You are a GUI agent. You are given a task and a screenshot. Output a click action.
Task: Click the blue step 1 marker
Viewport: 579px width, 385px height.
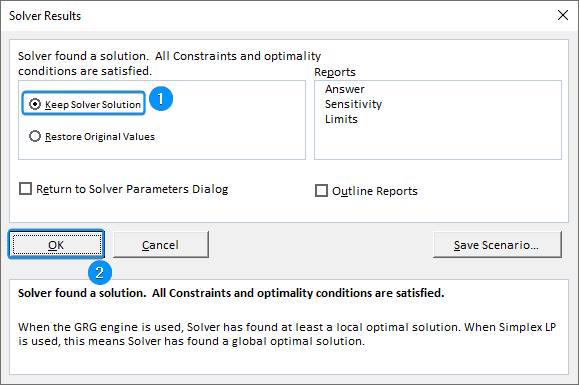click(161, 99)
